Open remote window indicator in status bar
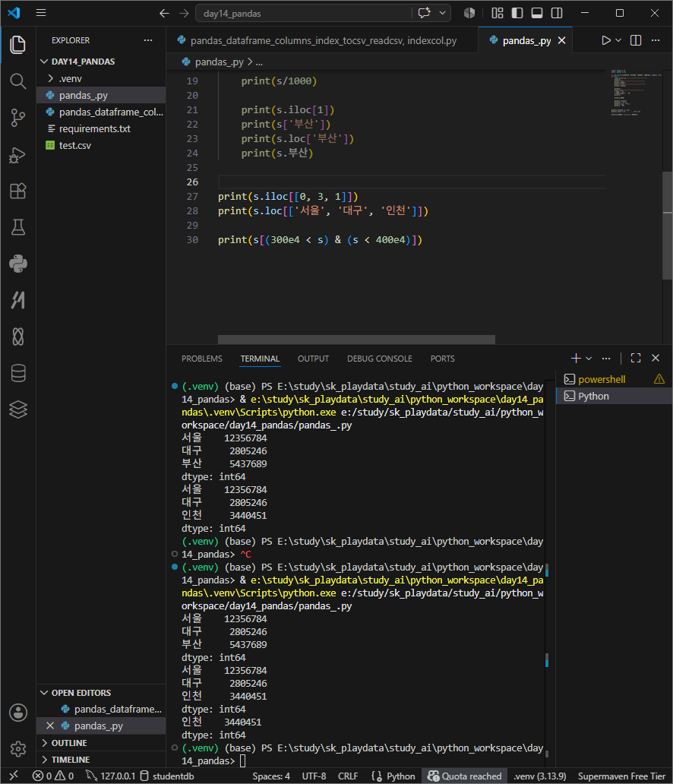This screenshot has width=673, height=784. pos(14,776)
